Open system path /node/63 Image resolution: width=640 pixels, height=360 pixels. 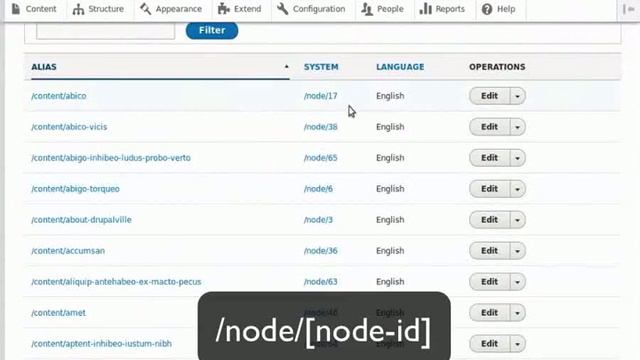(x=320, y=282)
